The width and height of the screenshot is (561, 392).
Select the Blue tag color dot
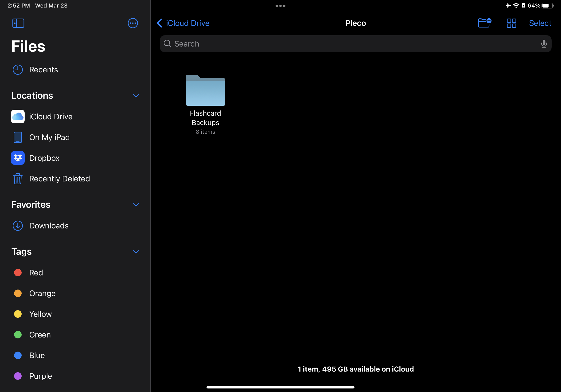click(x=18, y=355)
